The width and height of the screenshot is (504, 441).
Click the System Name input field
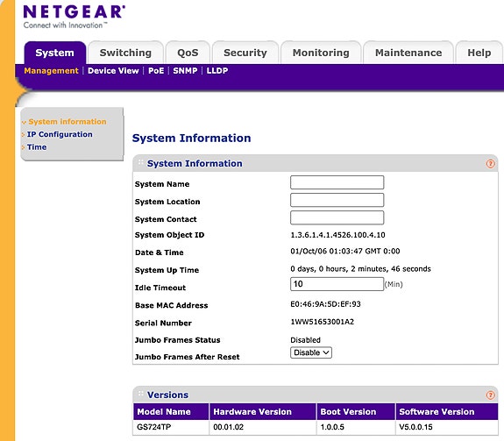coord(337,182)
